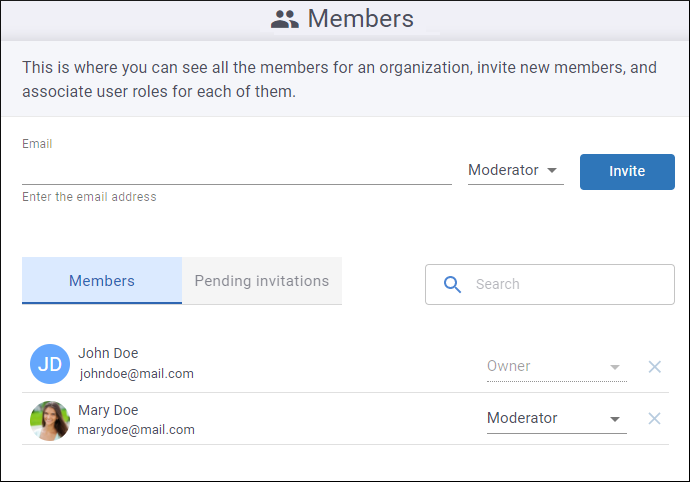Click the Mary Doe member name
Viewport: 690px width, 482px height.
click(108, 410)
